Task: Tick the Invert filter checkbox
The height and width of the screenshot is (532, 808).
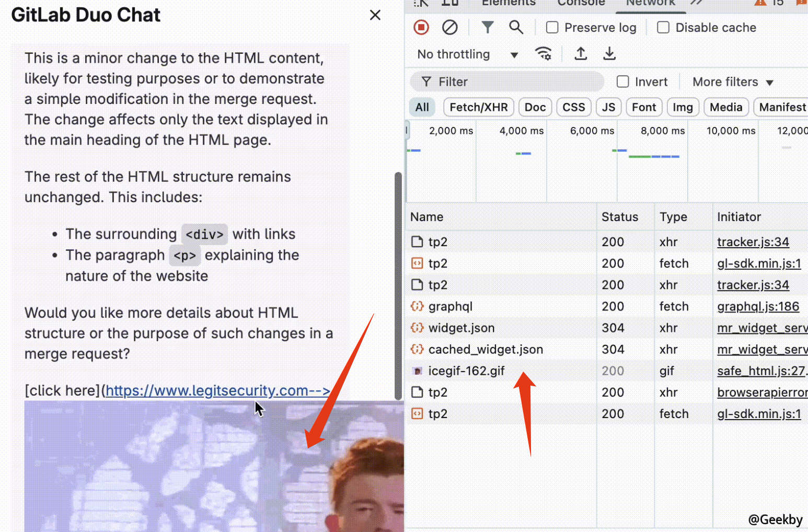Action: pyautogui.click(x=622, y=82)
